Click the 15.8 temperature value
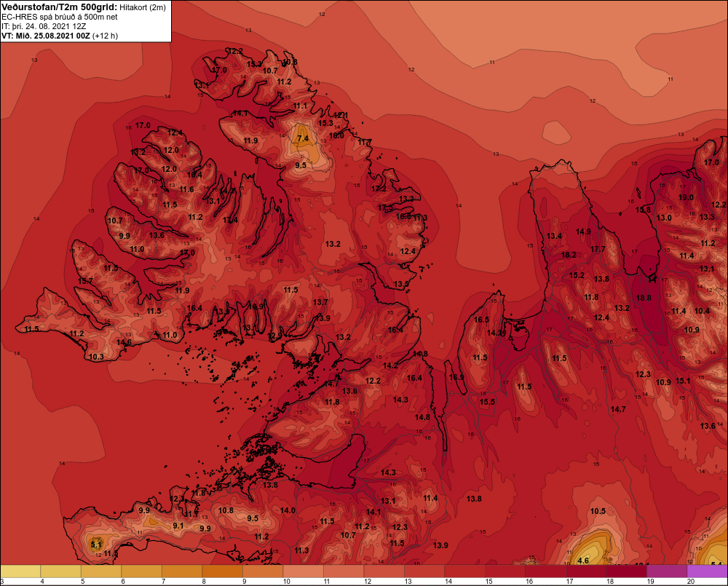The width and height of the screenshot is (728, 586). pyautogui.click(x=643, y=210)
